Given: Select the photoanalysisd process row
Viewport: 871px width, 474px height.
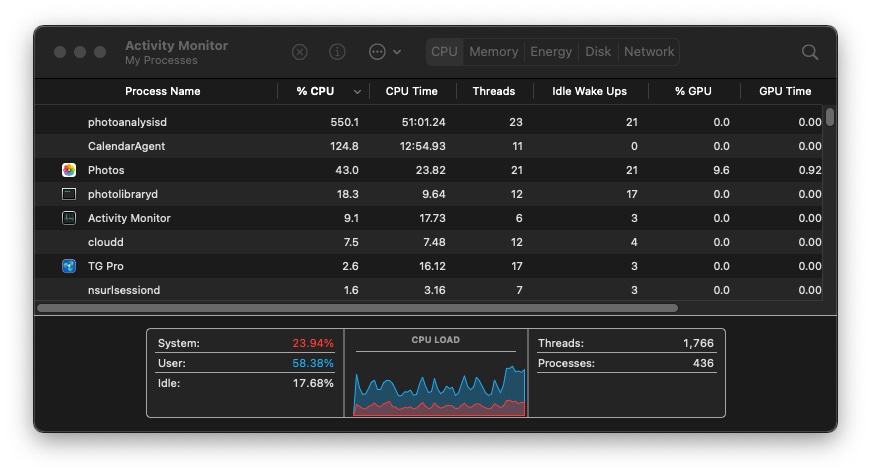Looking at the screenshot, I should tap(428, 122).
